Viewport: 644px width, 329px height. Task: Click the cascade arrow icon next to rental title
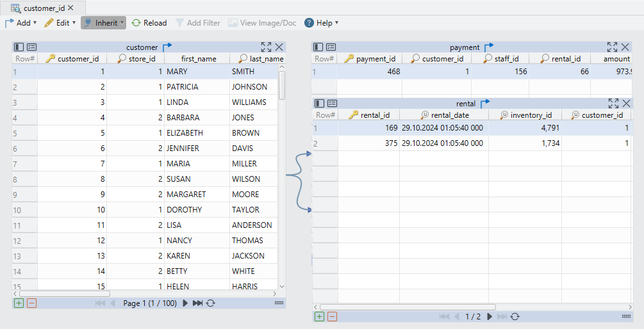click(485, 104)
